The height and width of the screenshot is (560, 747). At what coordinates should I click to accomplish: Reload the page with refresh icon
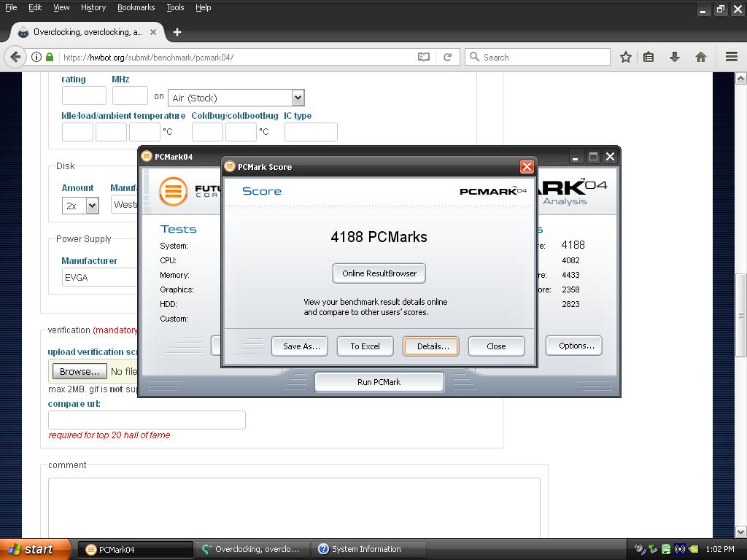[x=447, y=57]
